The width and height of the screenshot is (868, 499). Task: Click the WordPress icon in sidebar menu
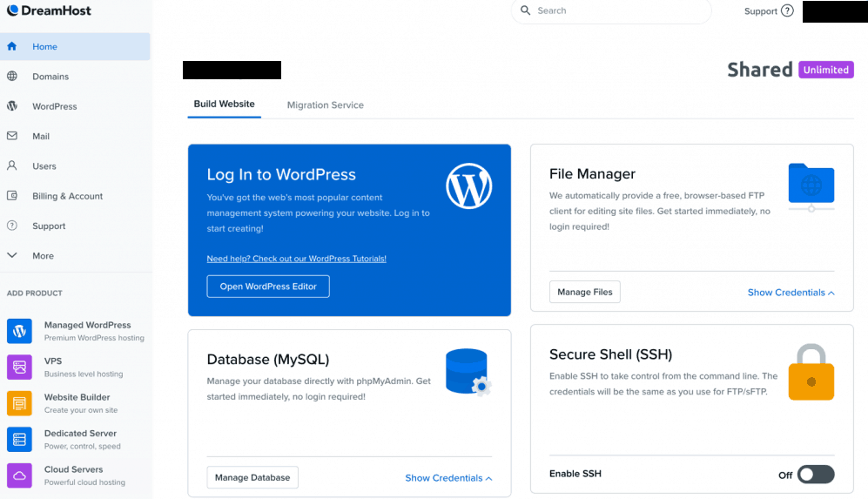(11, 105)
